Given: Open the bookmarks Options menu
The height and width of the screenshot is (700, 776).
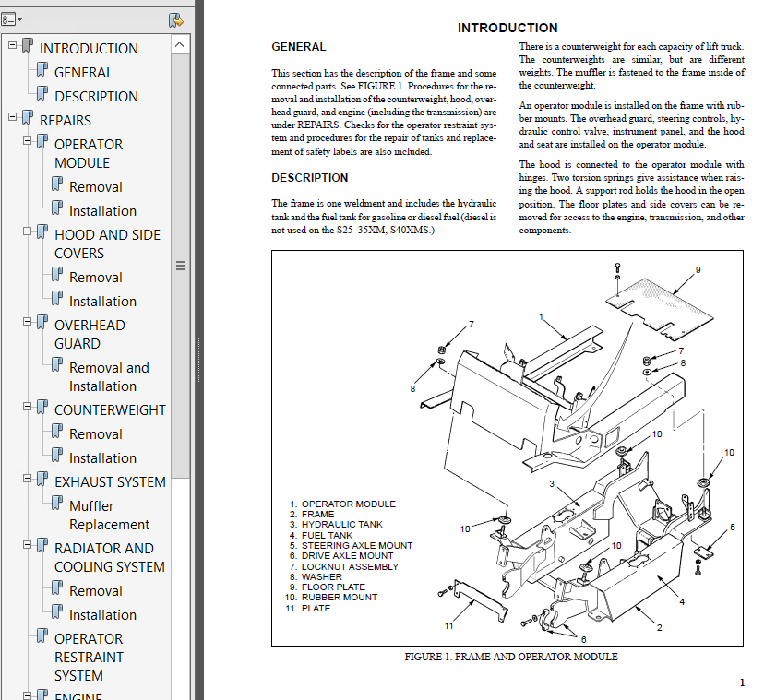Looking at the screenshot, I should pyautogui.click(x=12, y=19).
